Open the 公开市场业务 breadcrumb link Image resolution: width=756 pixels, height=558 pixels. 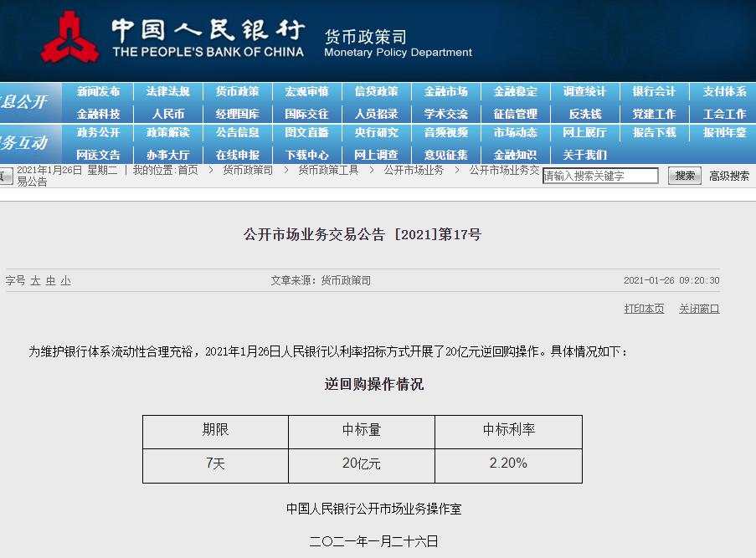point(414,170)
